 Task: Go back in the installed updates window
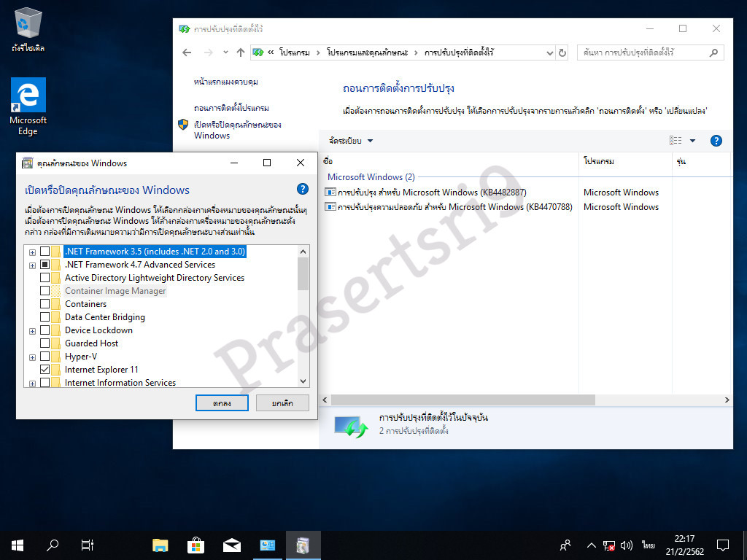tap(187, 52)
